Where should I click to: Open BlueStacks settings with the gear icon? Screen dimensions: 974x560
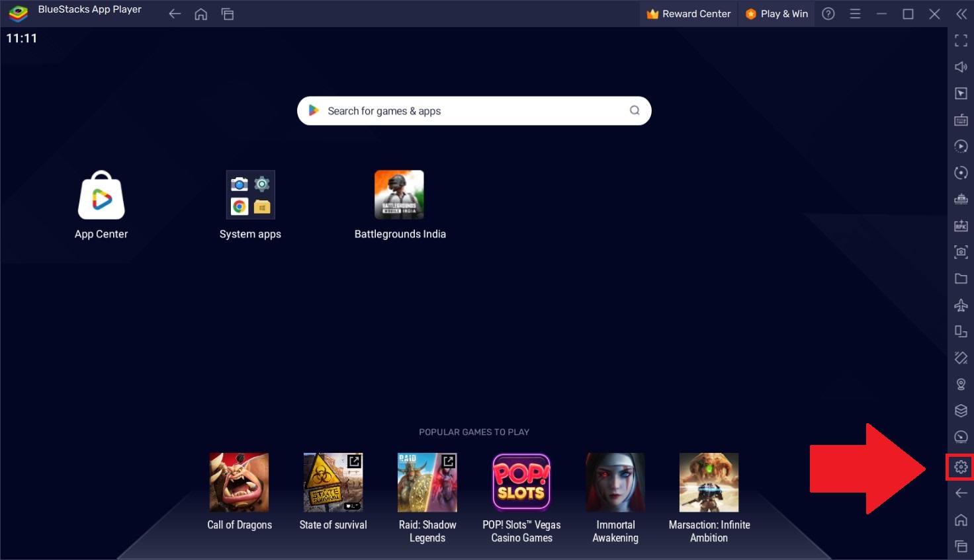pos(961,466)
